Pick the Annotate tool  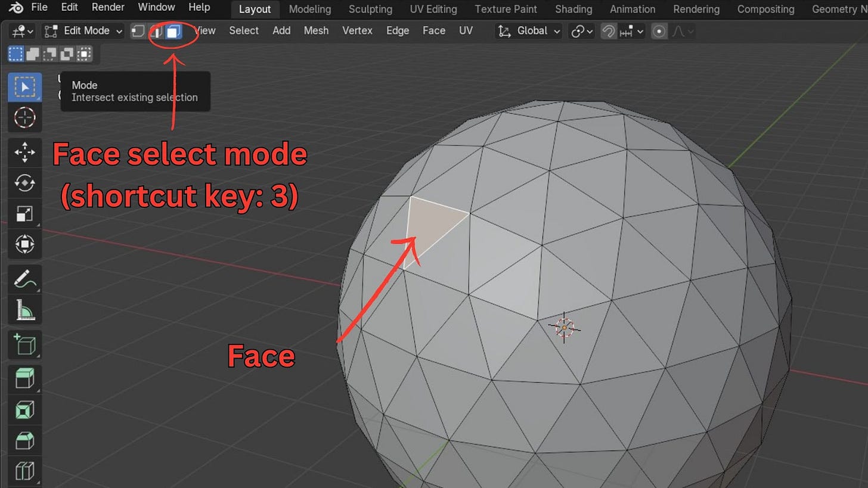tap(24, 279)
